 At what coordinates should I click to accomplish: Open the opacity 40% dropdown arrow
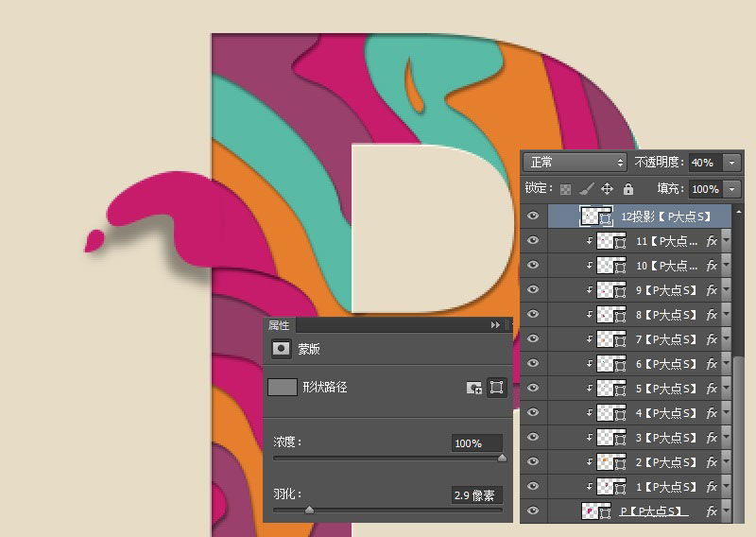tap(732, 163)
